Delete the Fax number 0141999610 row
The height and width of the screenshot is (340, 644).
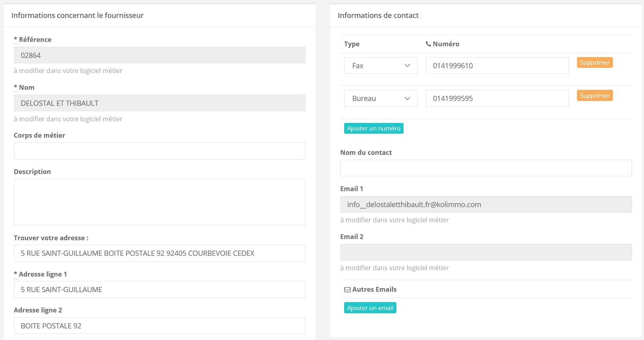(595, 63)
